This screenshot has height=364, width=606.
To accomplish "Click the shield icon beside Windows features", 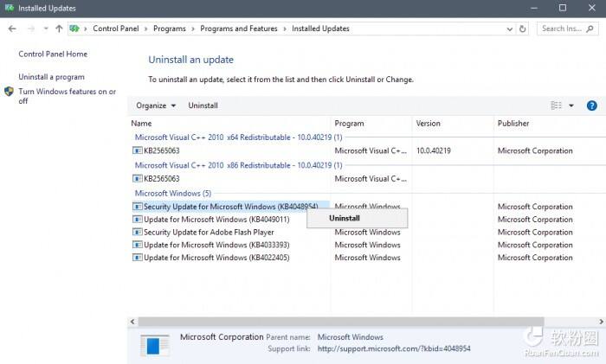I will [x=9, y=92].
